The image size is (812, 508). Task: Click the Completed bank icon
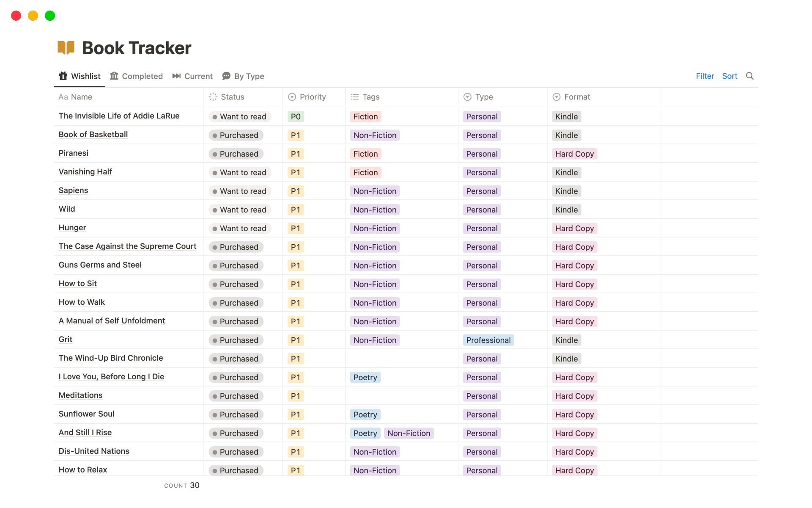[x=115, y=76]
